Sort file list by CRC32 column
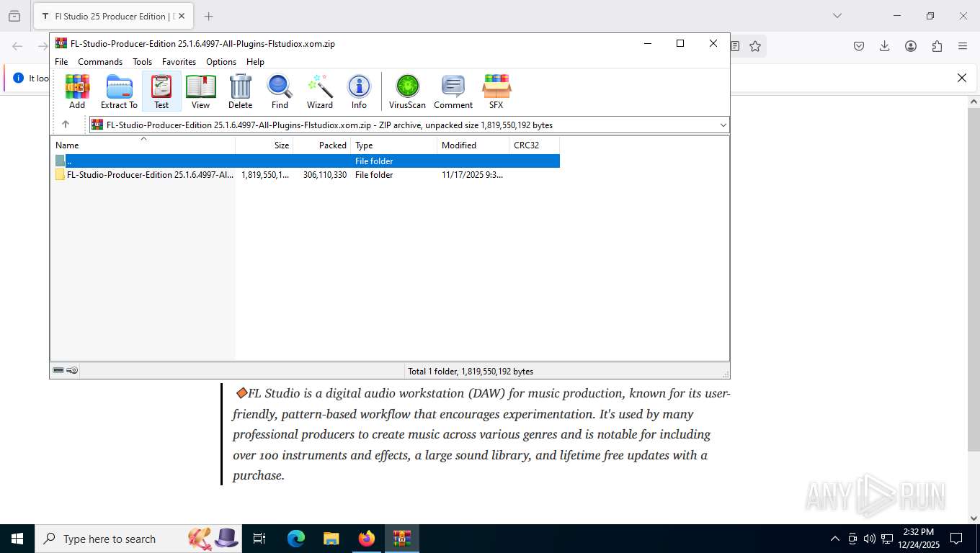Screen dimensions: 980x553 [x=535, y=145]
